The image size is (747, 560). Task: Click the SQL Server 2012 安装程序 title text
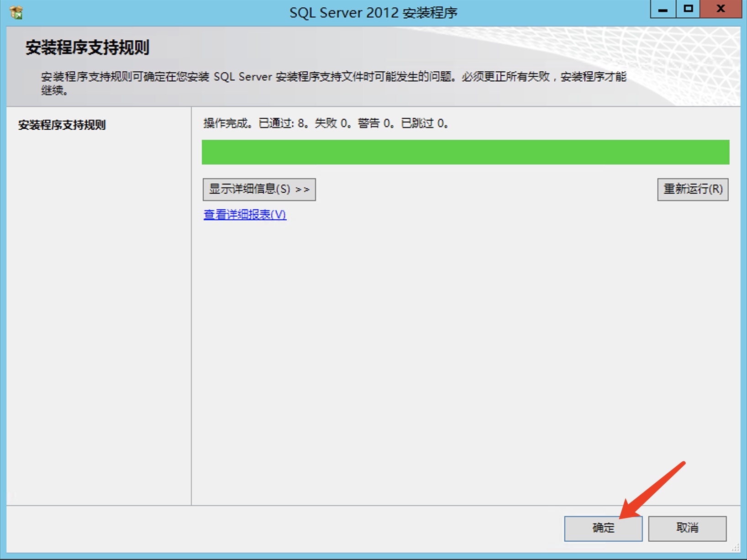coord(373,13)
